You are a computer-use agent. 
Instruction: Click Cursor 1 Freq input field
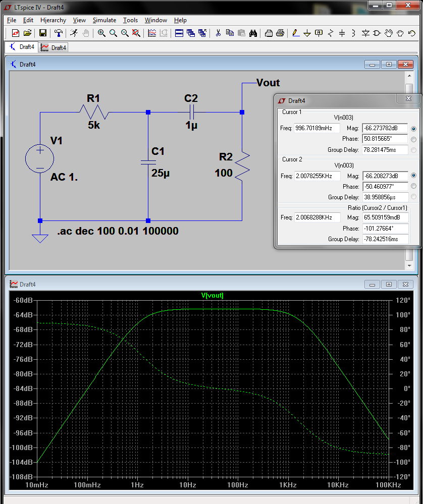click(317, 128)
